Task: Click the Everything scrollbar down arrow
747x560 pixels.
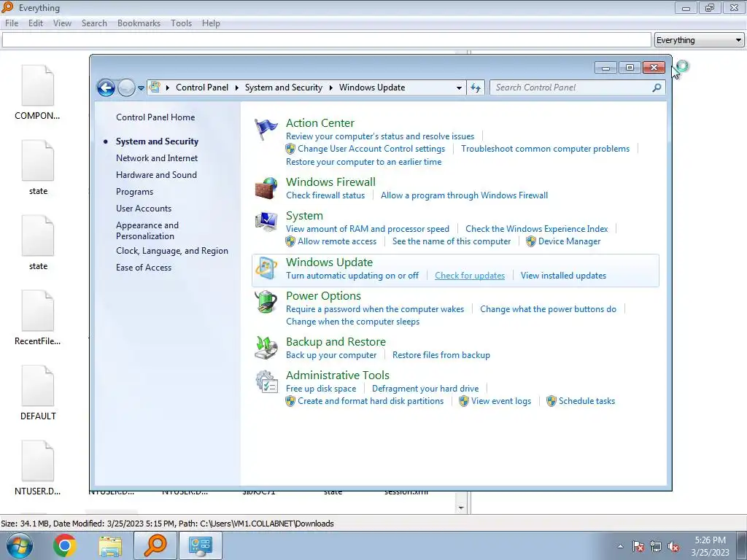Action: pyautogui.click(x=461, y=507)
